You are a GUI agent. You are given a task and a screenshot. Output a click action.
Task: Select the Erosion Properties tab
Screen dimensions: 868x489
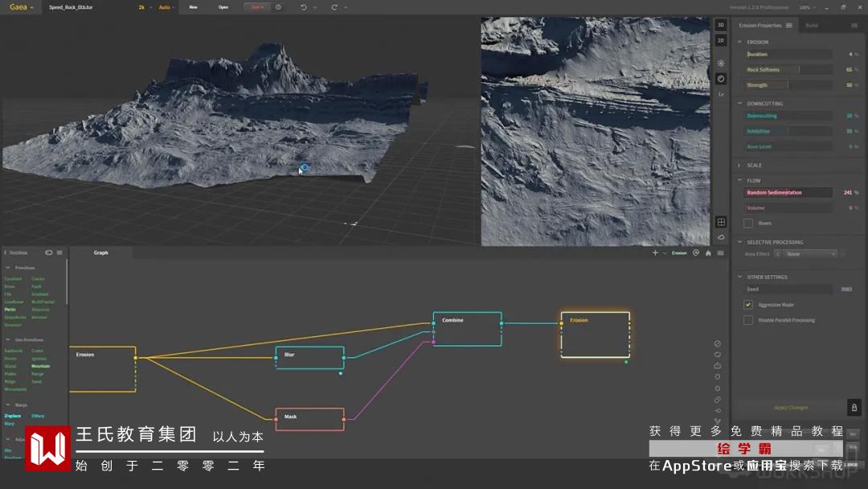point(760,26)
